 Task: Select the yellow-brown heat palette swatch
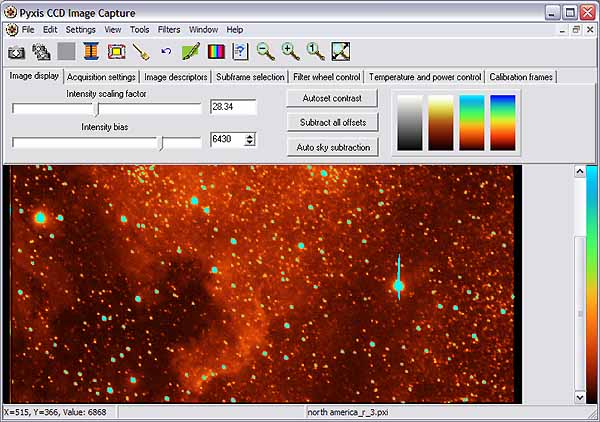click(441, 122)
